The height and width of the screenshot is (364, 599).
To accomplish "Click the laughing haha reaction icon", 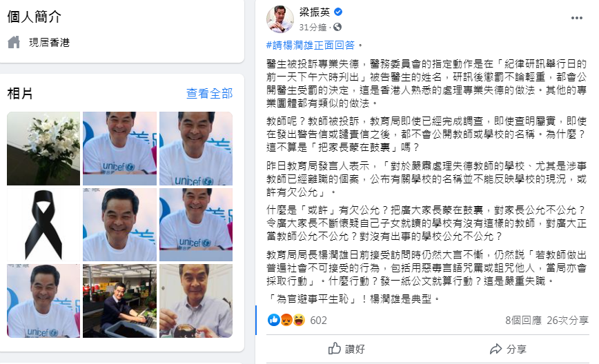I will pos(299,320).
